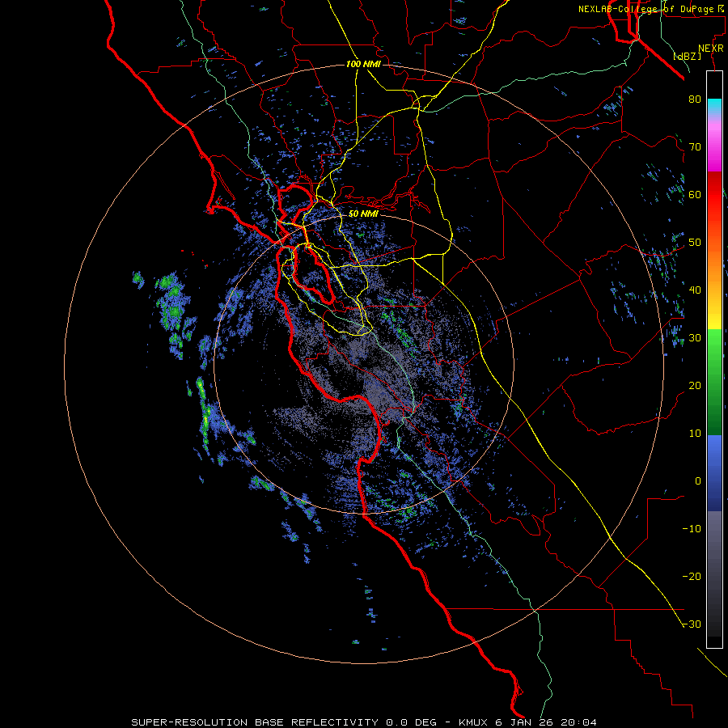This screenshot has height=728, width=728.
Task: Click the cyan top segment of the color bar
Action: point(714,107)
